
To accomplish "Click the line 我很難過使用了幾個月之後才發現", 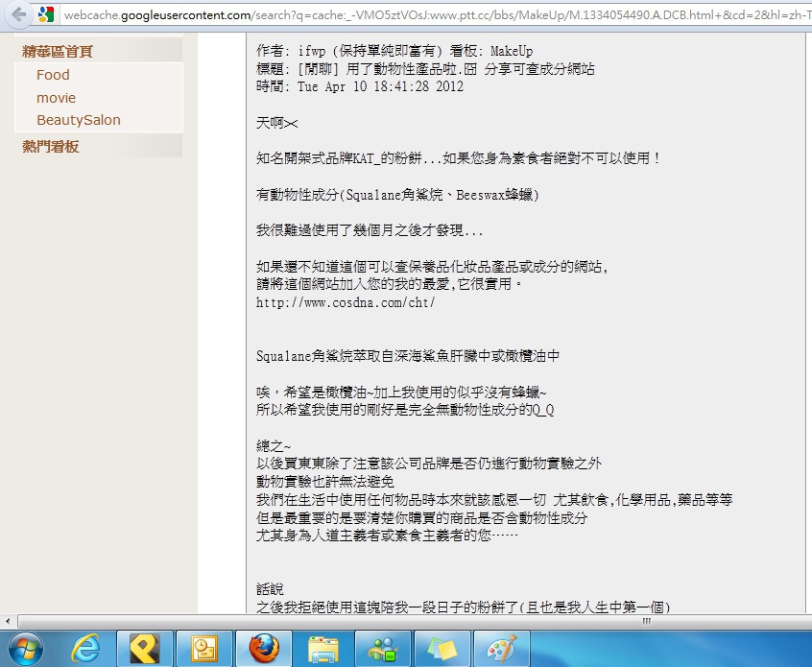I will [x=370, y=230].
